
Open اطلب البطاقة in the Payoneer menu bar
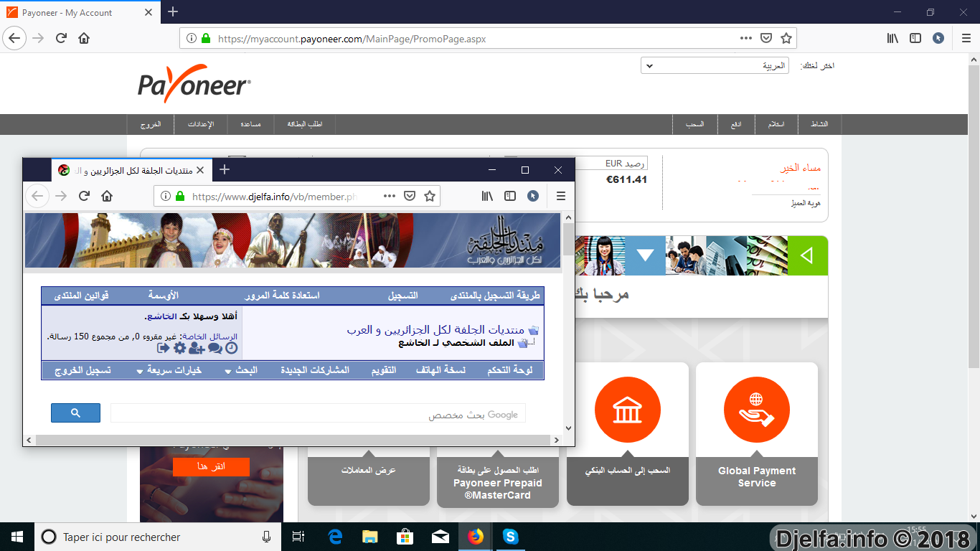[305, 124]
